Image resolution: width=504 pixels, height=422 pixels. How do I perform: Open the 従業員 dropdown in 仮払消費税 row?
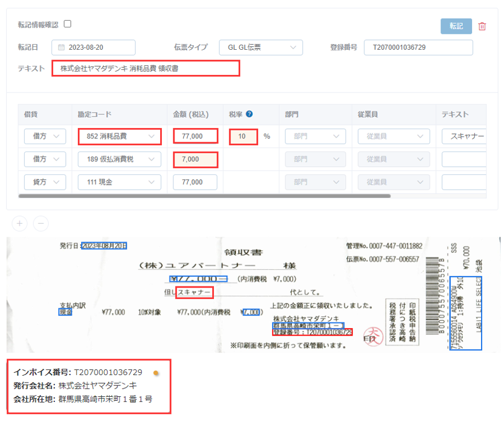point(394,159)
